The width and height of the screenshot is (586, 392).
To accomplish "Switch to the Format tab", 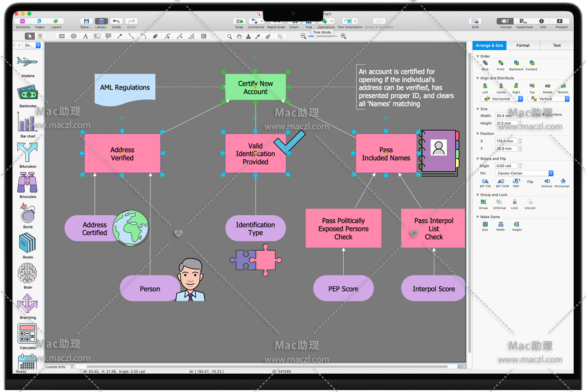I will (523, 45).
